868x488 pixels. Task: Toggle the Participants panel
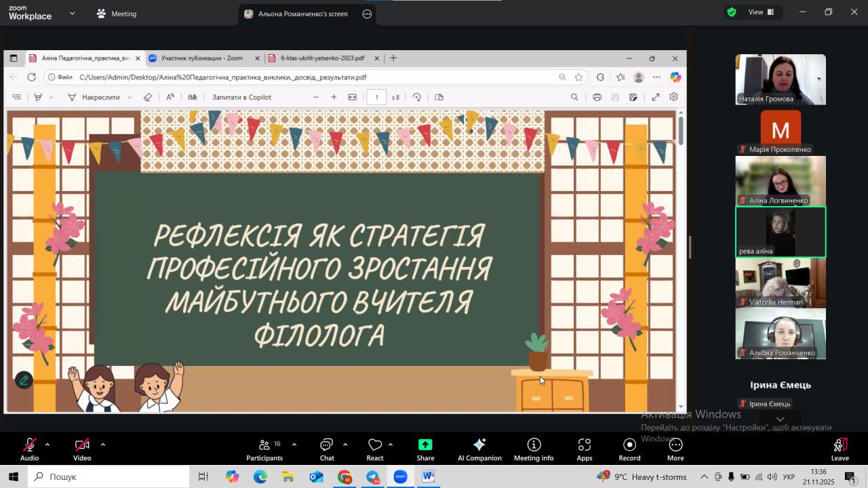point(264,449)
